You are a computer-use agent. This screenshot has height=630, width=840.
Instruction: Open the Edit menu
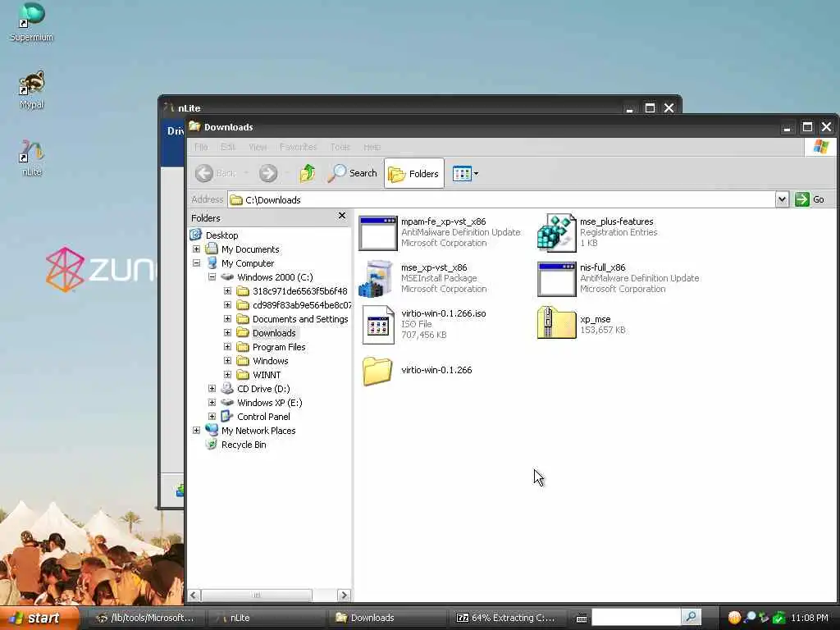[228, 147]
